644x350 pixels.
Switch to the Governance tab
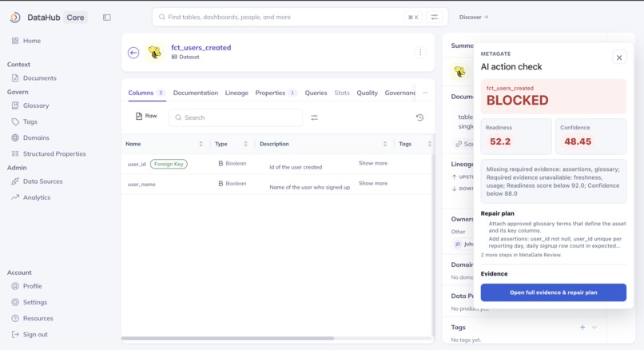pyautogui.click(x=400, y=93)
